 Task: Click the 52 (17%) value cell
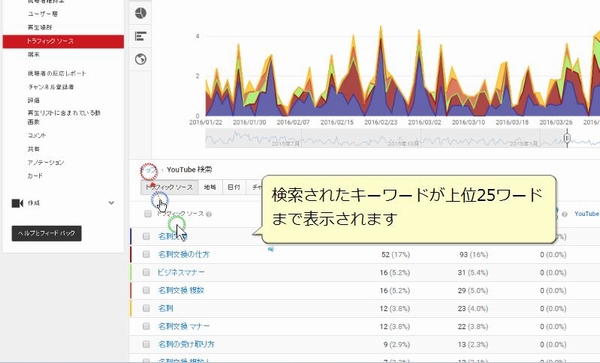pyautogui.click(x=396, y=254)
